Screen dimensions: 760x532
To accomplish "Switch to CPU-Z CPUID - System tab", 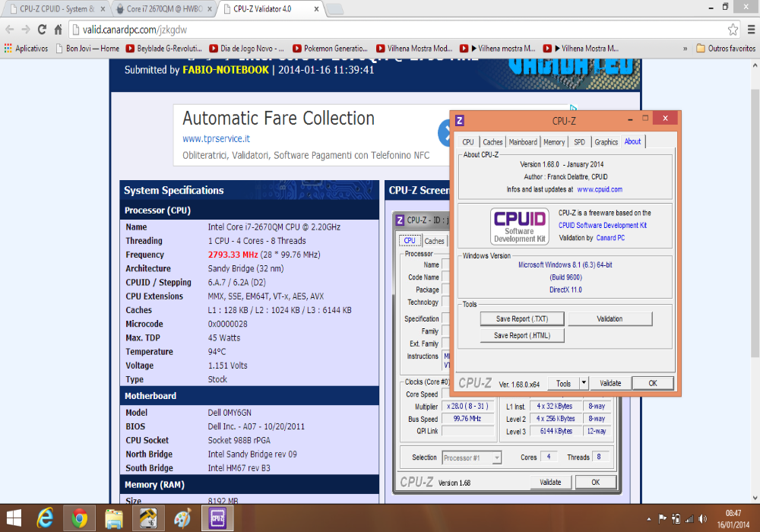I will [57, 8].
